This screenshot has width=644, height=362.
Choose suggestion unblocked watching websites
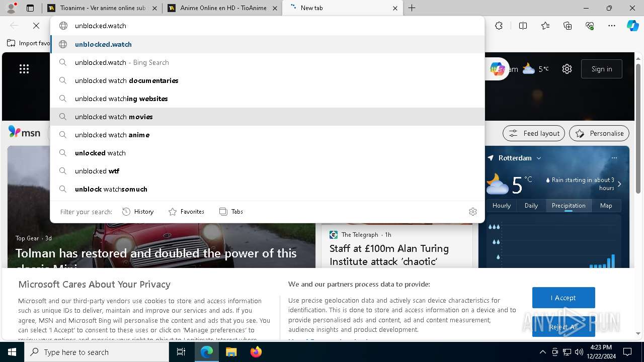pos(268,99)
